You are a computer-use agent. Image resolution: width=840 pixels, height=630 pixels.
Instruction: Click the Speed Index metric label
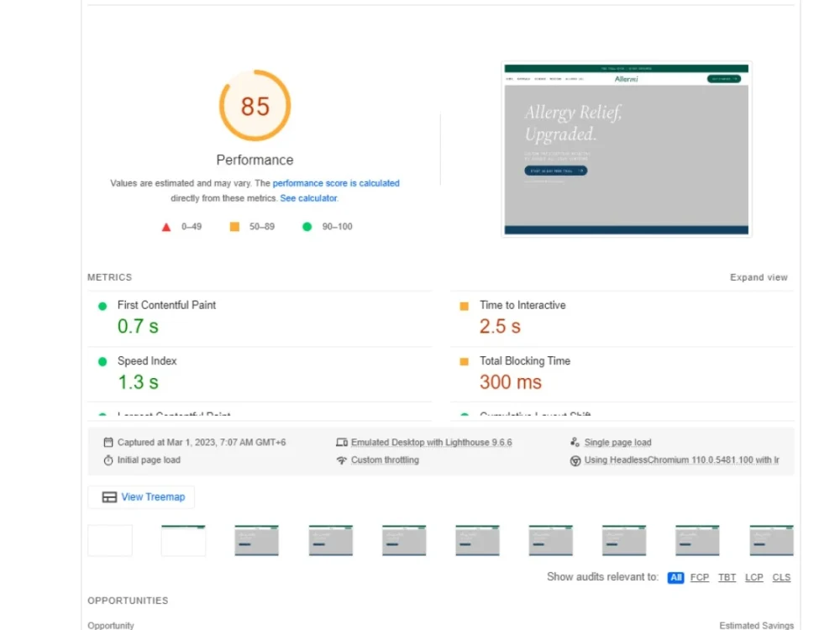pyautogui.click(x=147, y=361)
